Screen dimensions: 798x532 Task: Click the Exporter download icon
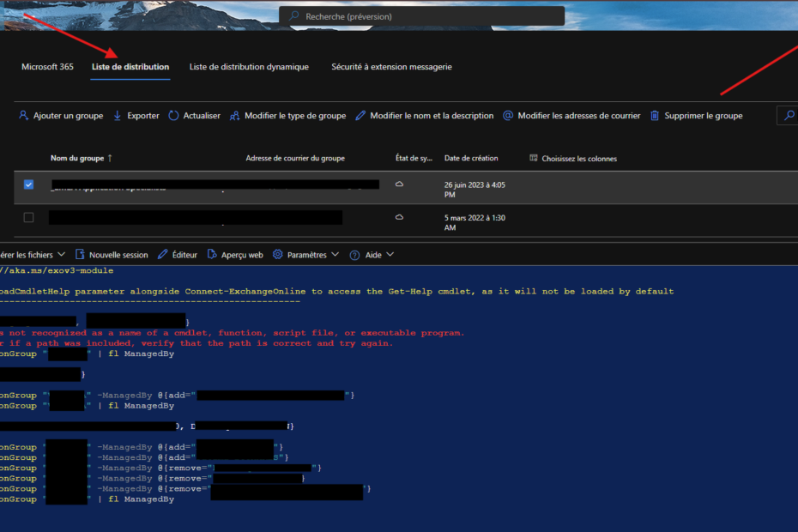click(118, 116)
